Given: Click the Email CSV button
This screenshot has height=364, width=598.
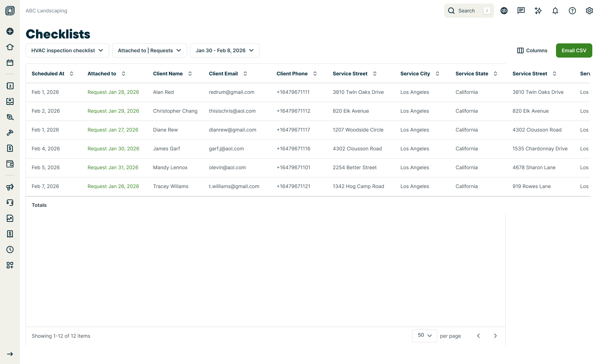Looking at the screenshot, I should click(x=574, y=50).
